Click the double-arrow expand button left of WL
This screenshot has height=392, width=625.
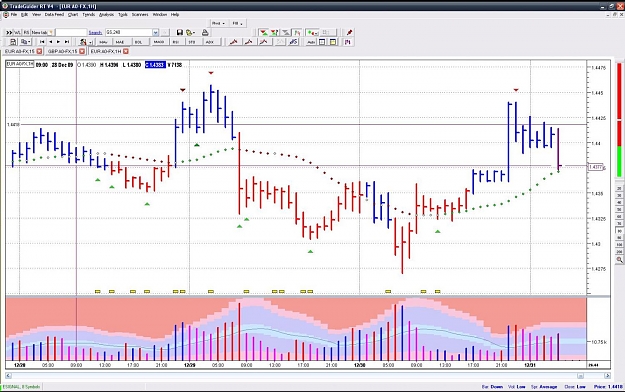coord(9,32)
